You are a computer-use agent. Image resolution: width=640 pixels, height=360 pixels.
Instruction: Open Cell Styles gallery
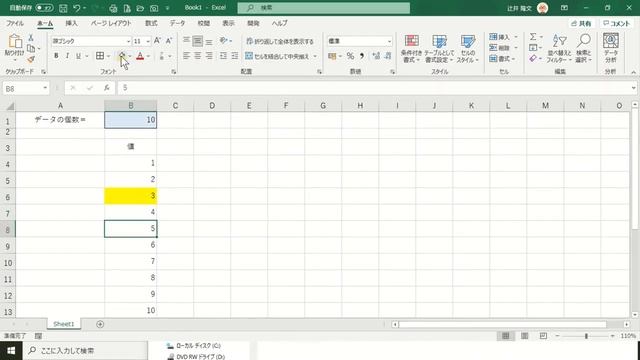467,49
